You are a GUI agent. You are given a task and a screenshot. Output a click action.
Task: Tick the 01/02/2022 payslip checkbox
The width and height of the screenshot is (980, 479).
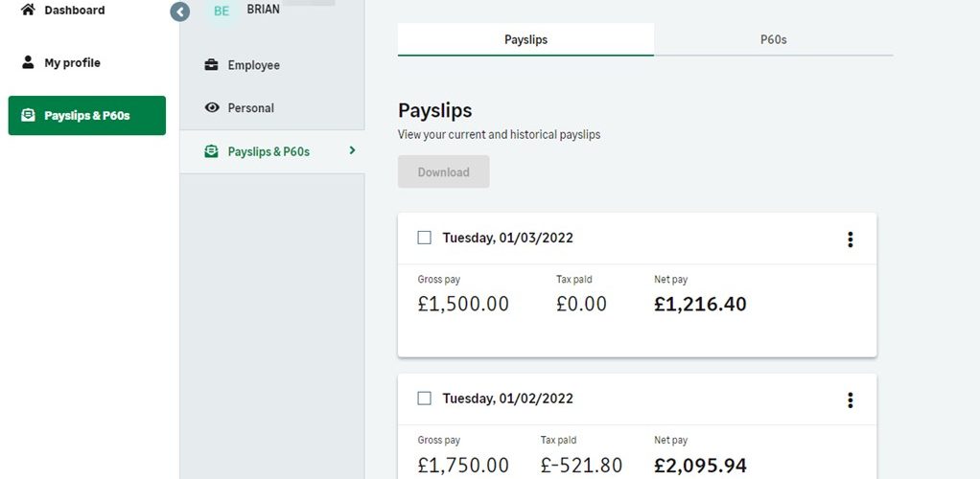[425, 398]
